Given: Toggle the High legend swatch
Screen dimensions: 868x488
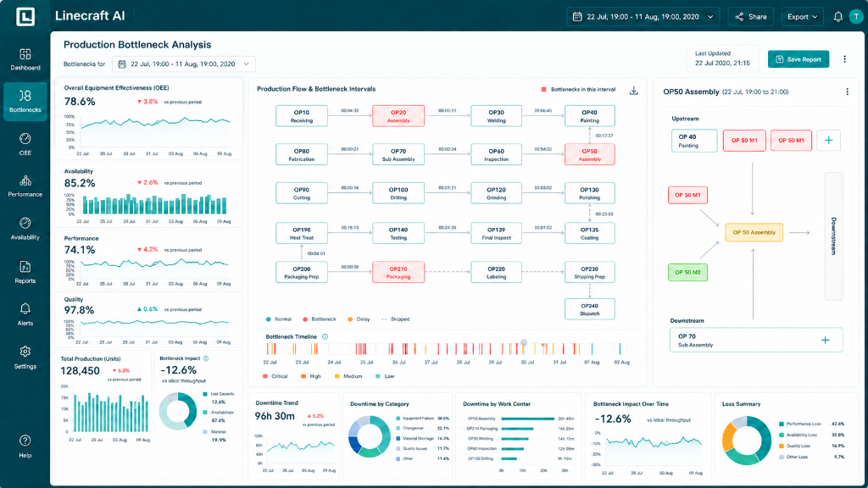Looking at the screenshot, I should tap(303, 376).
